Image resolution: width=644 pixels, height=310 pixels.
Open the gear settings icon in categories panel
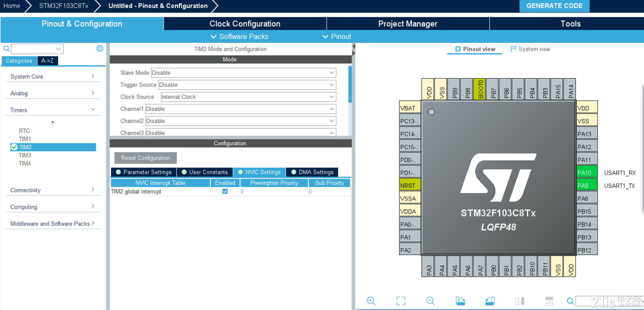(100, 49)
